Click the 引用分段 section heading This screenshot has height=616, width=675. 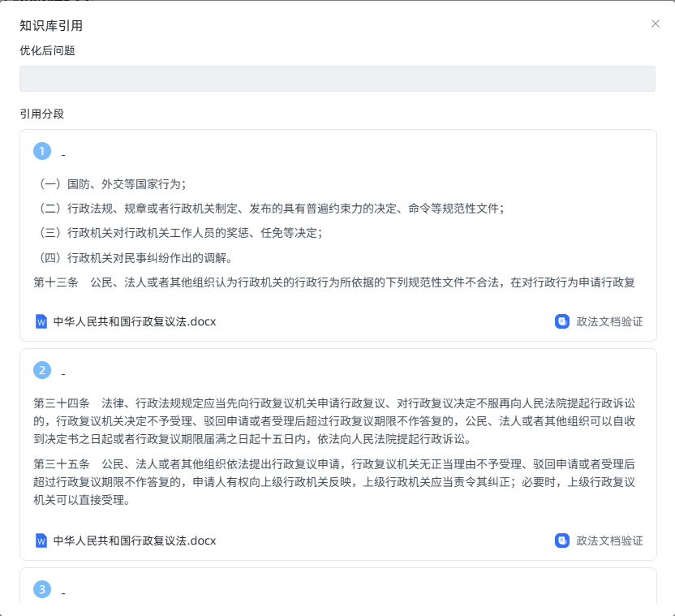click(x=41, y=114)
